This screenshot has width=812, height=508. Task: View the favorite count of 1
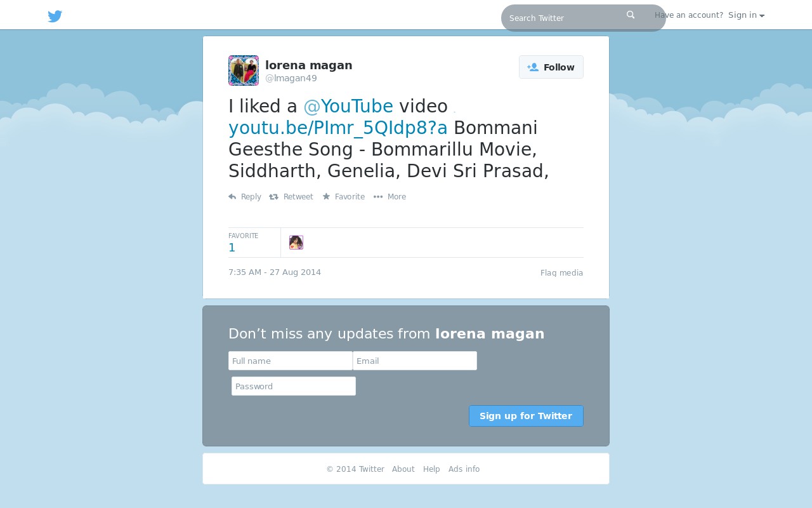(x=244, y=243)
